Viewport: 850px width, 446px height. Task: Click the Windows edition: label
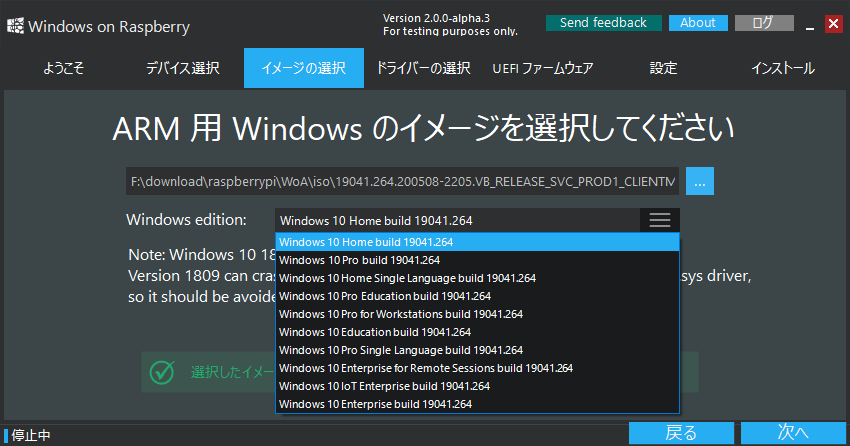pyautogui.click(x=186, y=219)
